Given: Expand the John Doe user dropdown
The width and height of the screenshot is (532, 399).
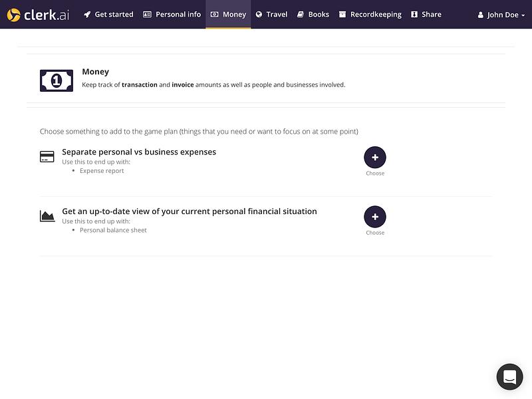Looking at the screenshot, I should (x=501, y=15).
